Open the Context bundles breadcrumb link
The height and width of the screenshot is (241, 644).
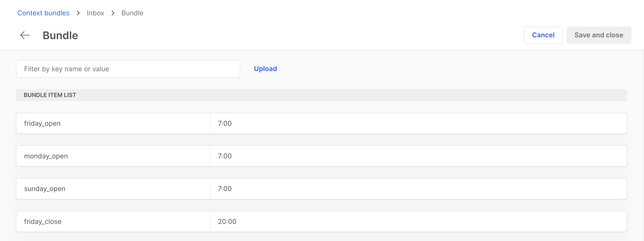[43, 13]
